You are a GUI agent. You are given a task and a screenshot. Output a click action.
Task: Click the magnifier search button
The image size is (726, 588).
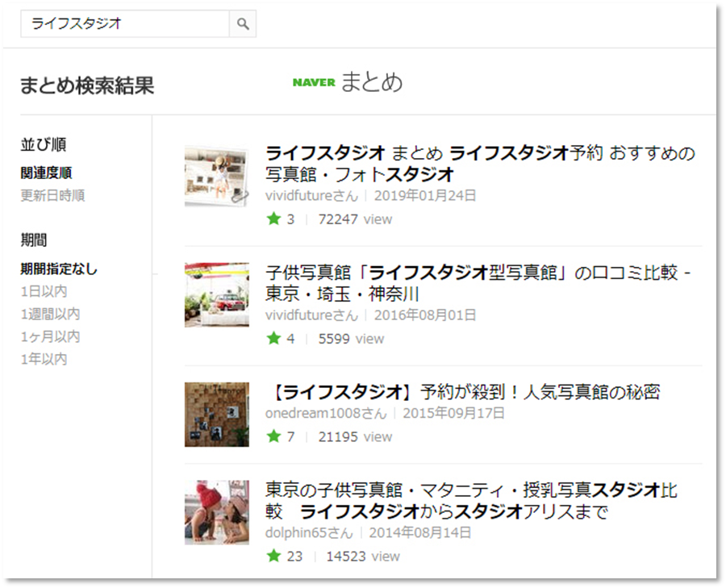click(243, 23)
